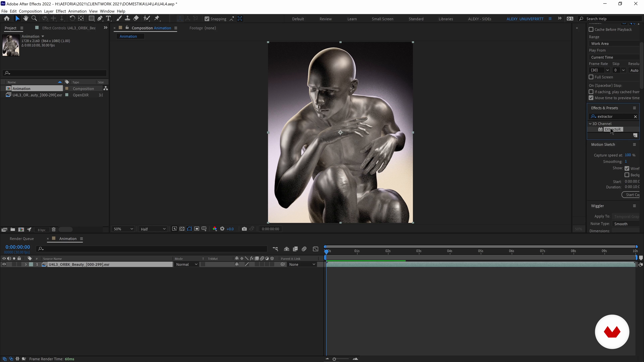
Task: Click the timeline zoom slider handle
Action: (334, 359)
